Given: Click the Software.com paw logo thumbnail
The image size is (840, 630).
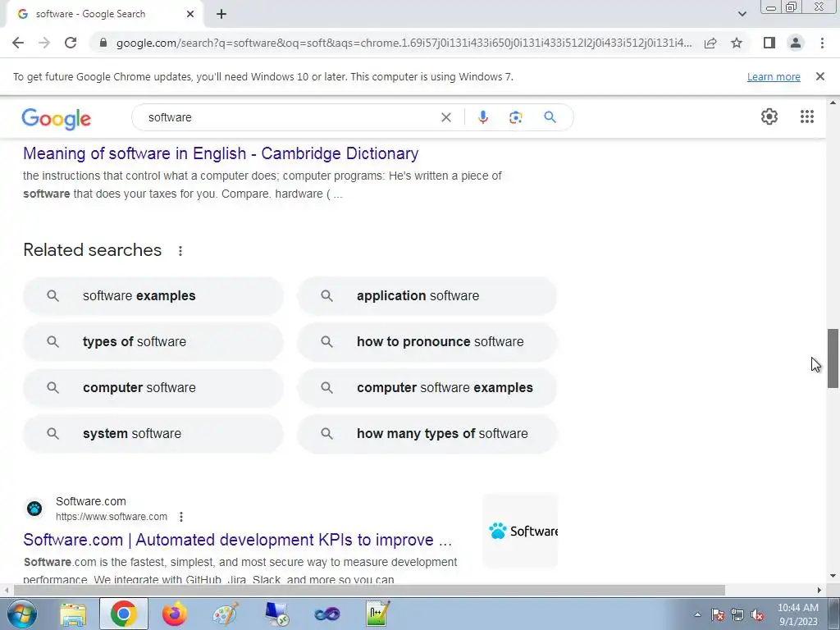Looking at the screenshot, I should point(520,531).
